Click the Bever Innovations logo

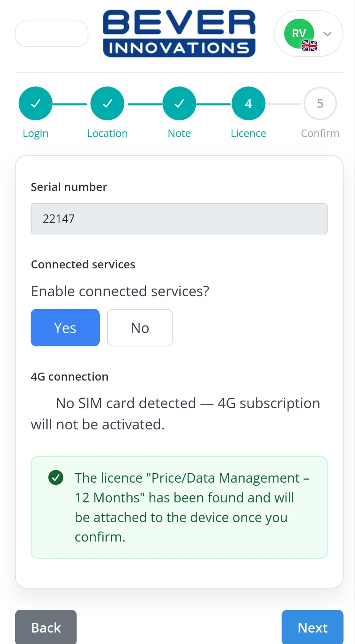click(x=179, y=33)
